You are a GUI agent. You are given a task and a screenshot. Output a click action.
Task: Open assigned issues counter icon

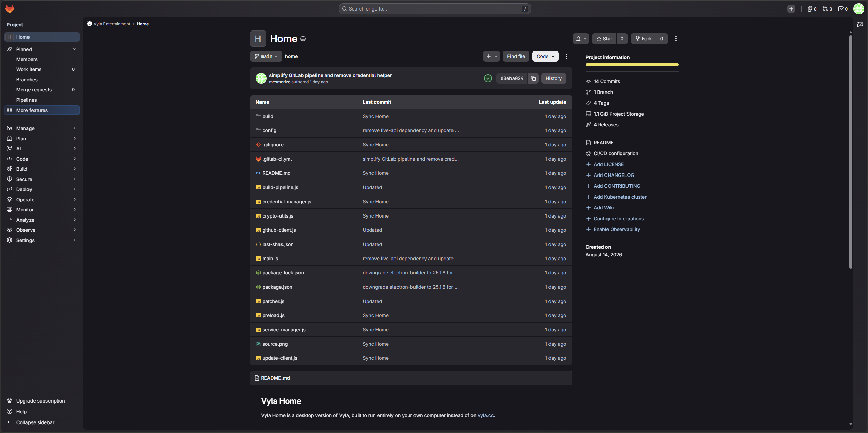tap(812, 9)
